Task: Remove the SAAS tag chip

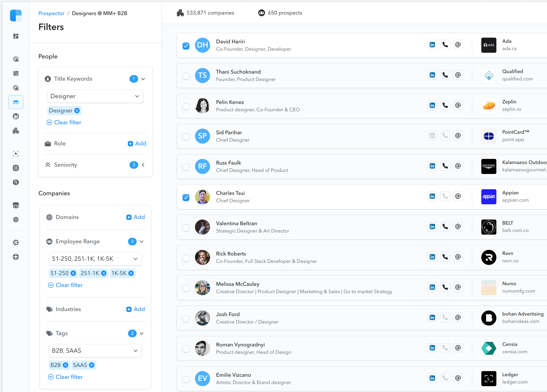Action: click(92, 365)
